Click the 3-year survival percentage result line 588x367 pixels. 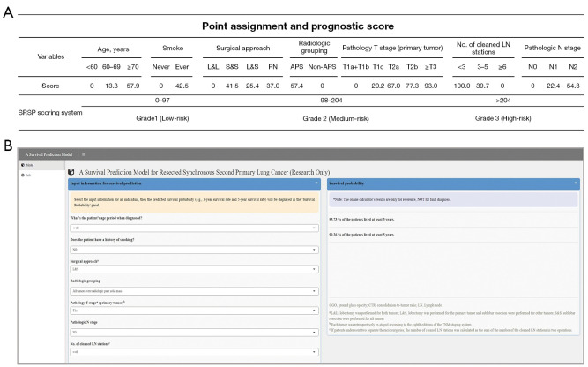coord(361,219)
